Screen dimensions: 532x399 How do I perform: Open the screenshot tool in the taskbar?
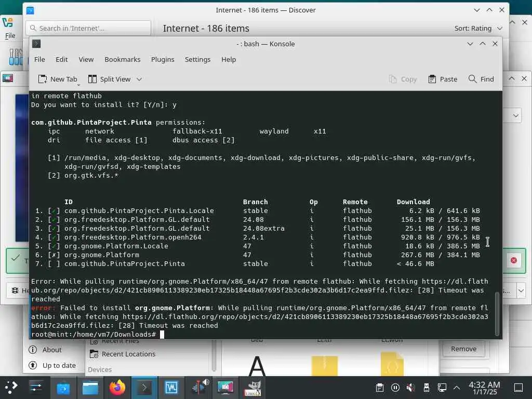[225, 388]
